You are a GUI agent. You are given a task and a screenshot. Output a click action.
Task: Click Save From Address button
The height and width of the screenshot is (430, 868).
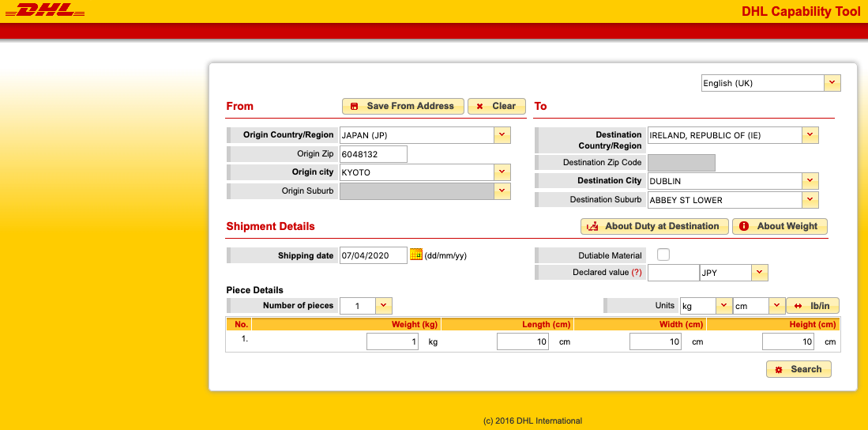click(403, 106)
